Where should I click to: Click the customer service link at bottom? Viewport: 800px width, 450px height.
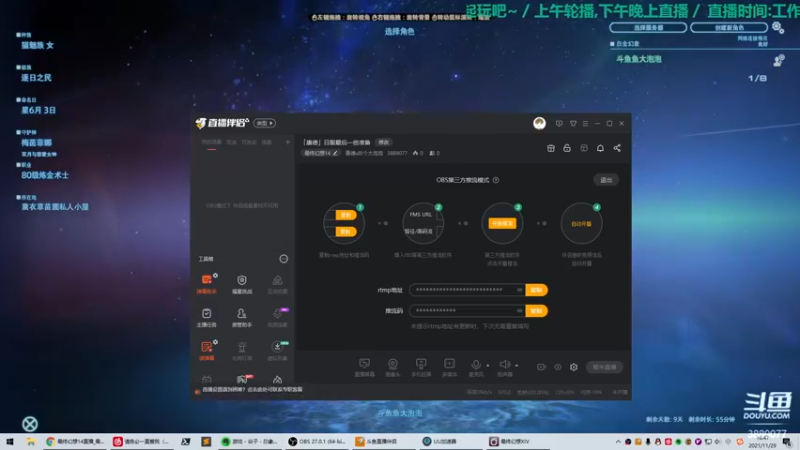pos(253,389)
